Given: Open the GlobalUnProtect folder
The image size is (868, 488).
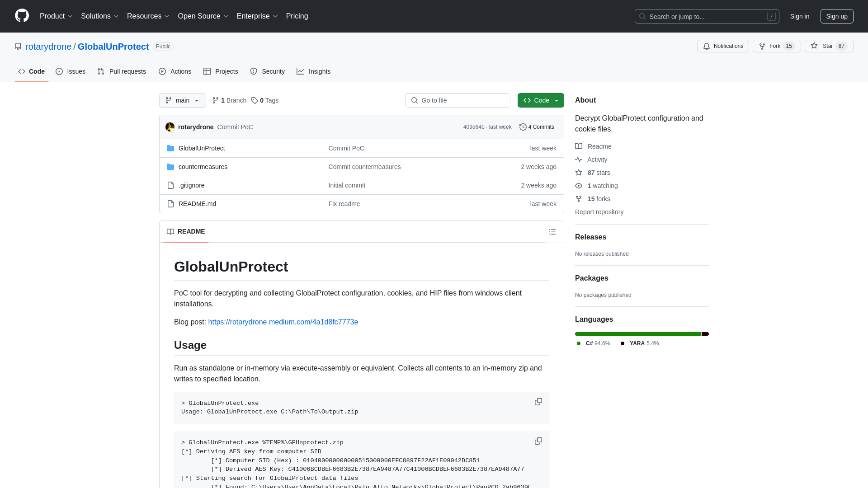Looking at the screenshot, I should point(202,148).
